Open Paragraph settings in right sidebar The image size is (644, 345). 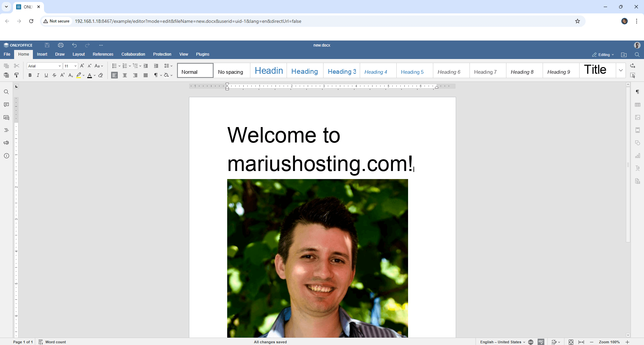point(638,92)
